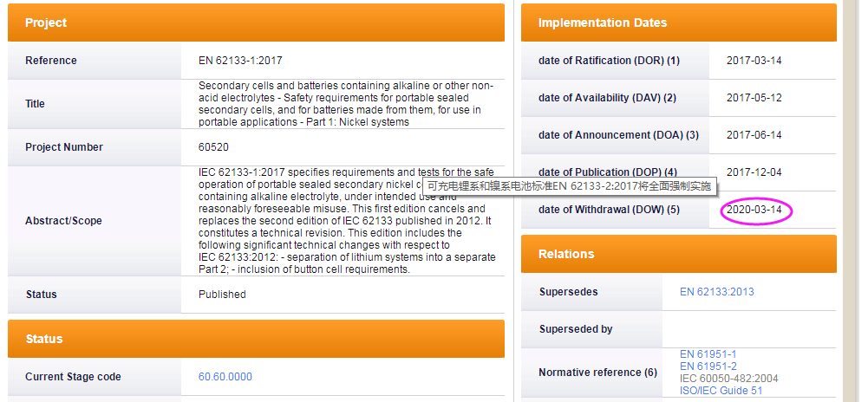This screenshot has width=868, height=402.
Task: Click the Normative reference (6) label
Action: (x=597, y=373)
